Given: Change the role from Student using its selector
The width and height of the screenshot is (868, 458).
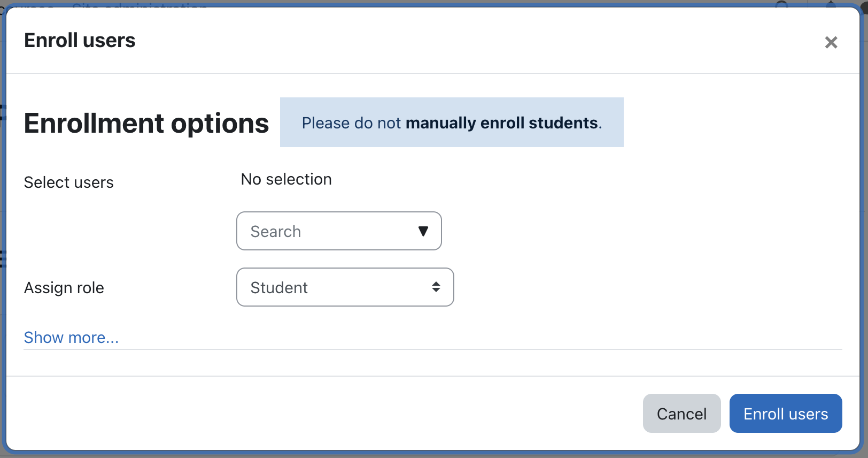Looking at the screenshot, I should click(345, 287).
